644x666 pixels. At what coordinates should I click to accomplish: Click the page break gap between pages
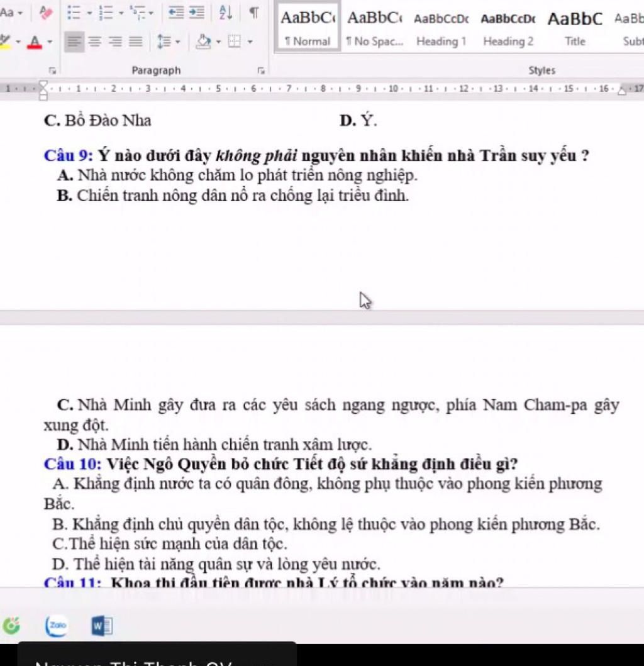tap(322, 318)
